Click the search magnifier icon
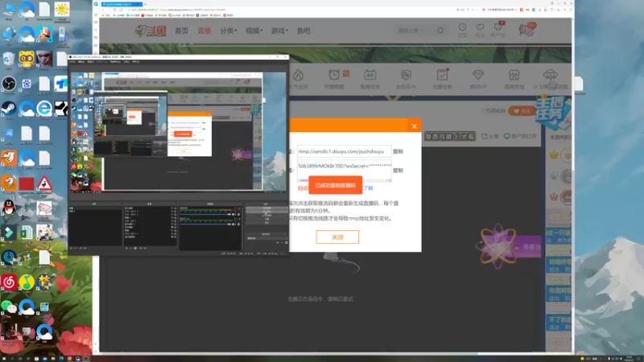644x362 pixels. pos(440,31)
